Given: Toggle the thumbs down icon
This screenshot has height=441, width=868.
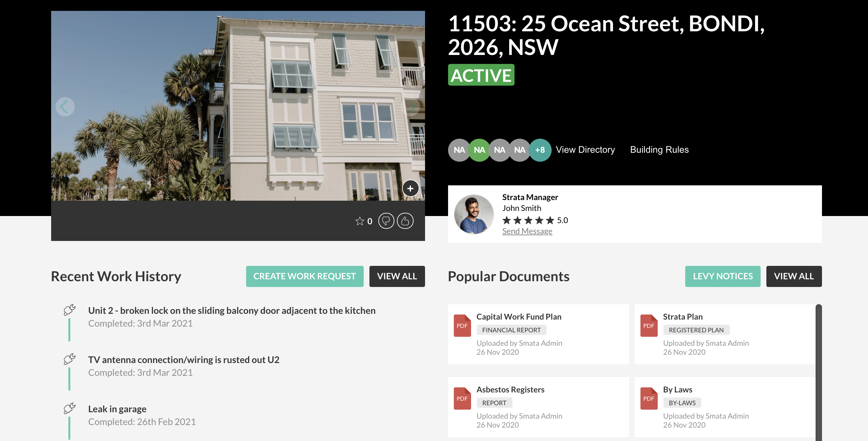Looking at the screenshot, I should (x=386, y=221).
